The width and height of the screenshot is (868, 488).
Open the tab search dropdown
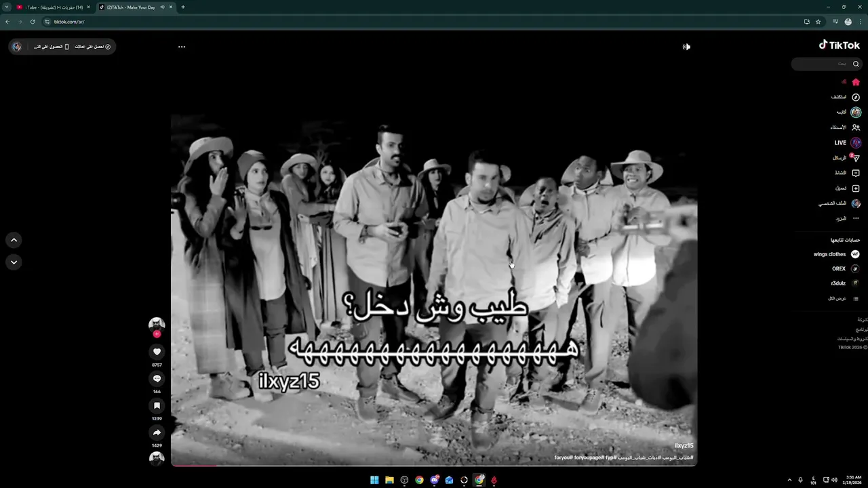coord(7,7)
